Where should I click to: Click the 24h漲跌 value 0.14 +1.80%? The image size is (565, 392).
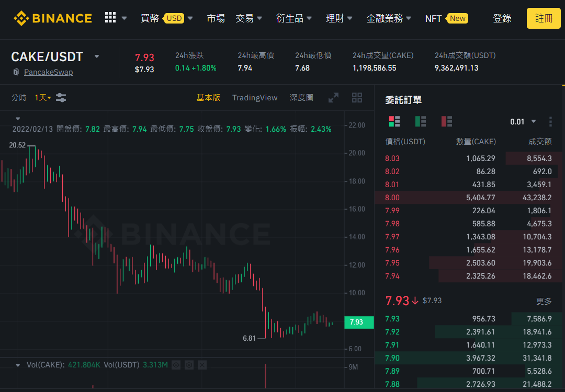(x=196, y=67)
